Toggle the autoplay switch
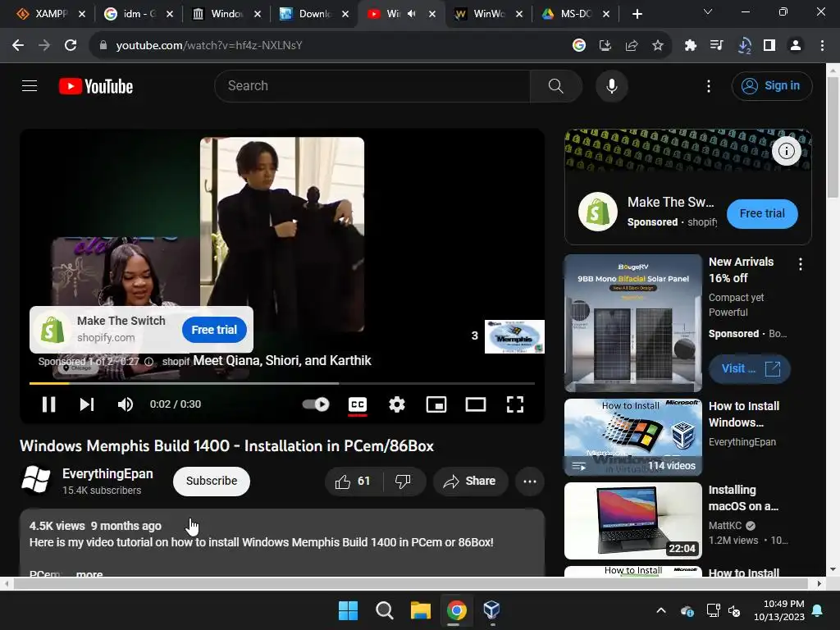 click(316, 404)
